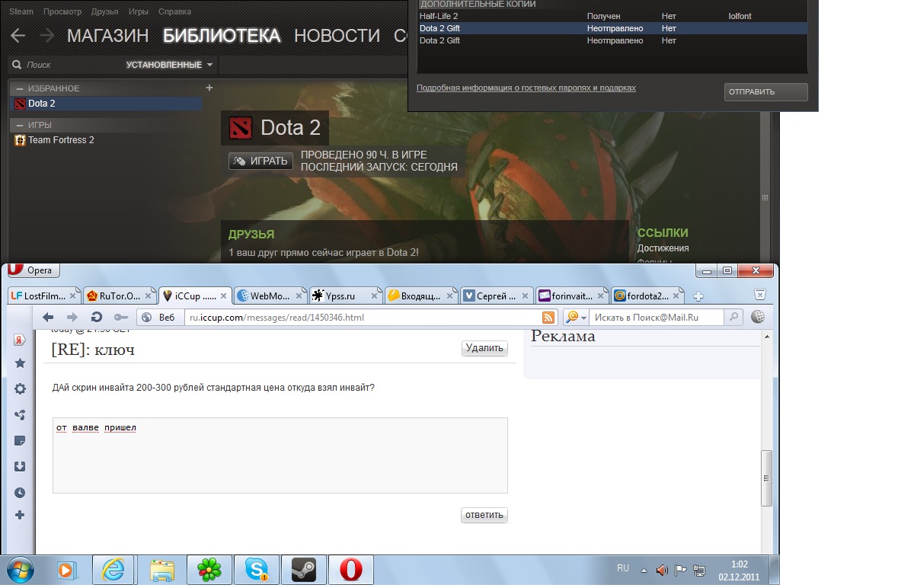Open Opera sidebar gear widgets panel
Screen dimensions: 914x588
pyautogui.click(x=20, y=389)
